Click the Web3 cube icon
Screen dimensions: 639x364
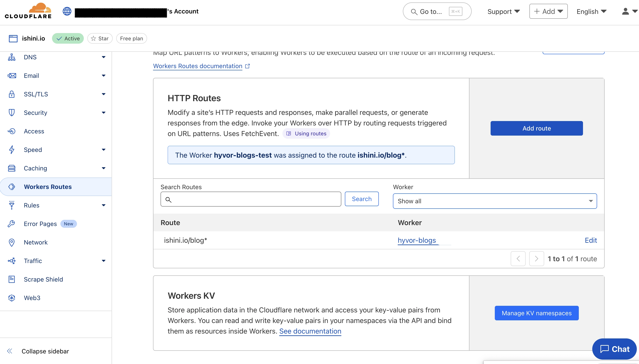click(x=12, y=298)
